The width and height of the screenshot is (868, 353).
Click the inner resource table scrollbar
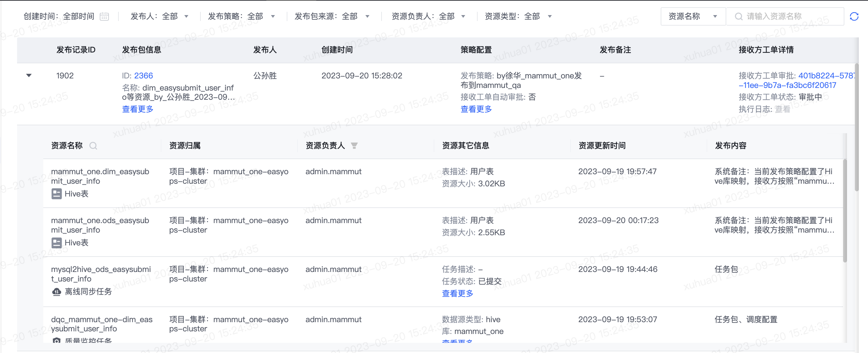tap(845, 211)
